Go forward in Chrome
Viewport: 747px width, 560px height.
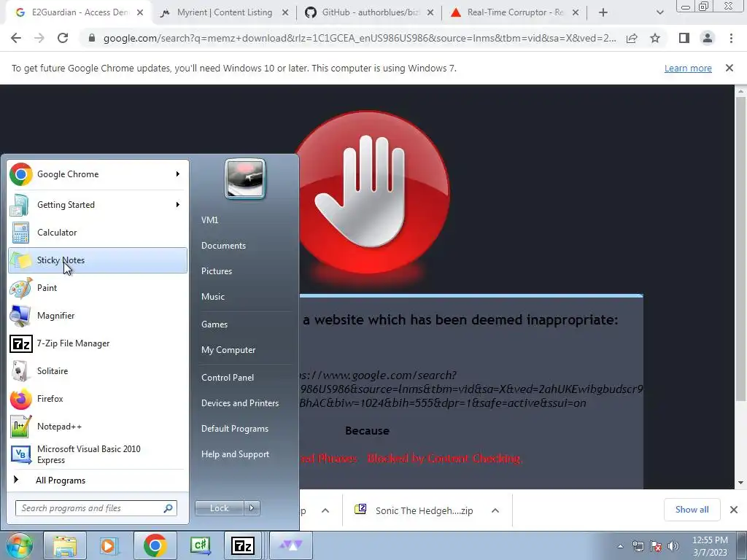pyautogui.click(x=39, y=38)
